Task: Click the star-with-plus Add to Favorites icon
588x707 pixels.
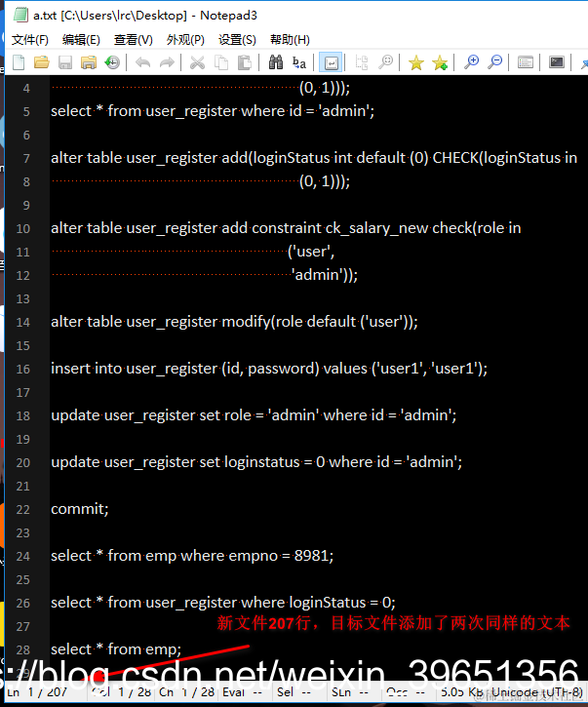Action: [x=440, y=62]
